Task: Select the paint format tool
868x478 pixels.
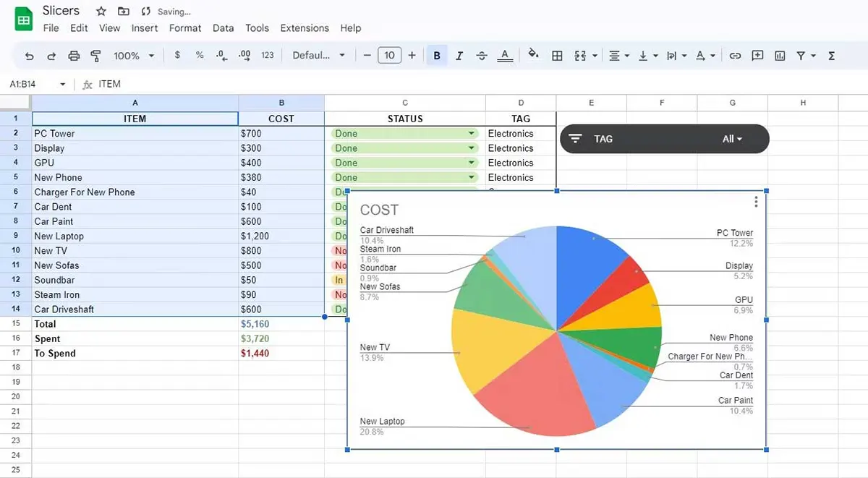Action: 95,55
